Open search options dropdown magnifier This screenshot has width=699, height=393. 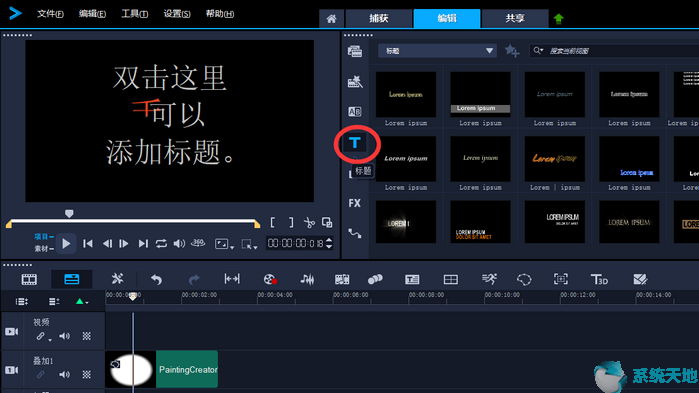coord(538,50)
